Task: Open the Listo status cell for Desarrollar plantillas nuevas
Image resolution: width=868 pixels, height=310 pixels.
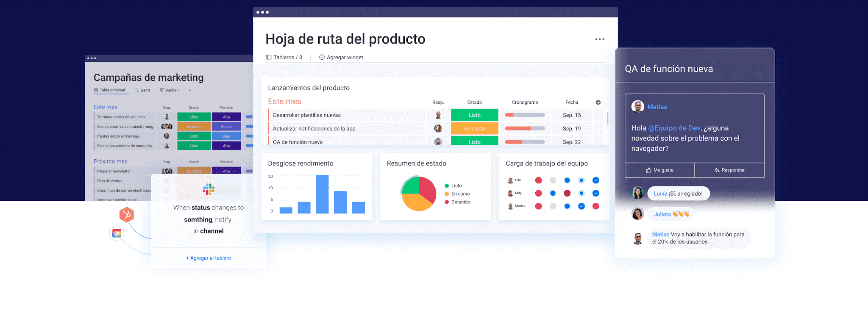Action: 474,115
